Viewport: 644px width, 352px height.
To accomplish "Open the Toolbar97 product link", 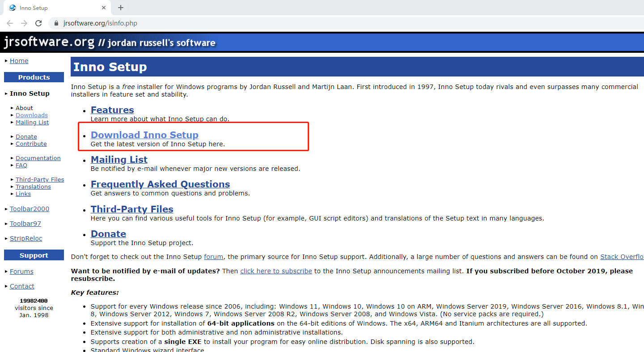I will (x=25, y=224).
